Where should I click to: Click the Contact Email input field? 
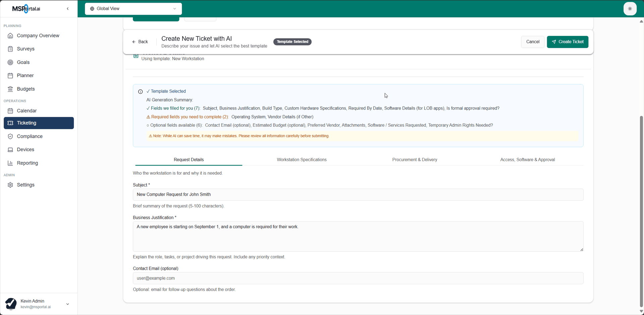(x=358, y=278)
